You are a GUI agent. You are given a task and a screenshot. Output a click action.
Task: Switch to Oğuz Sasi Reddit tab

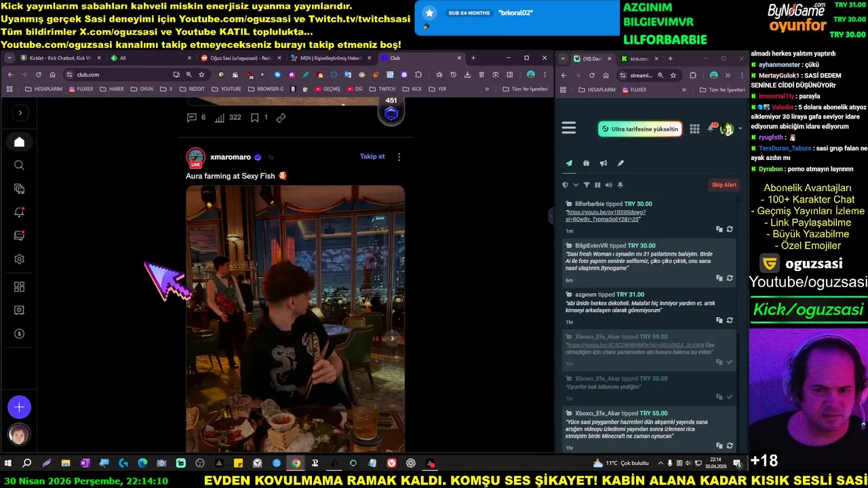coord(239,58)
